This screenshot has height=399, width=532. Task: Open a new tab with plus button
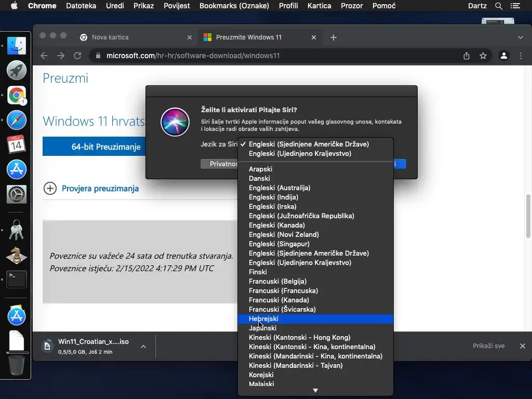(334, 37)
